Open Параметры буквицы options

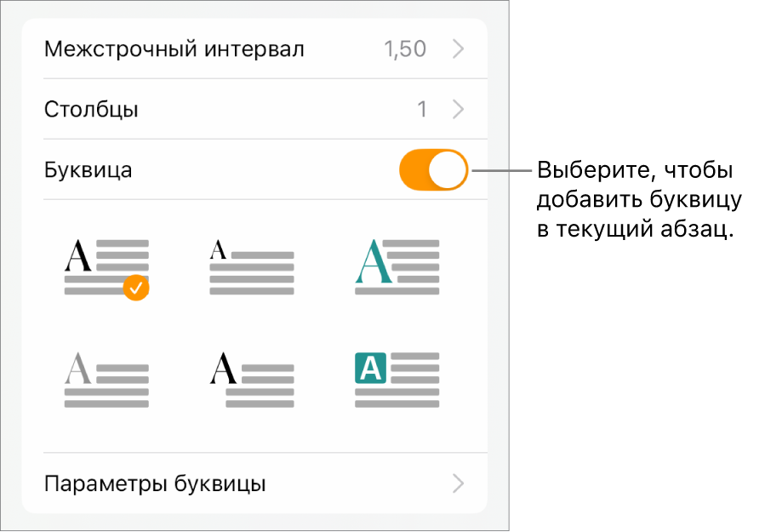pos(254,483)
